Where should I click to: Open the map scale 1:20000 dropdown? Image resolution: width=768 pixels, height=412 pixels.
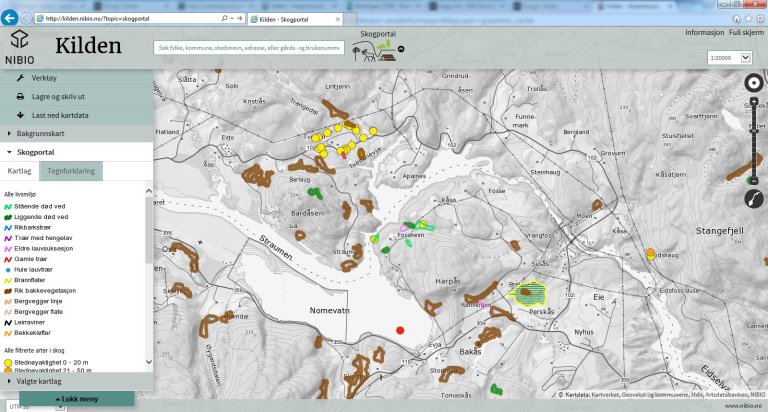pyautogui.click(x=729, y=58)
